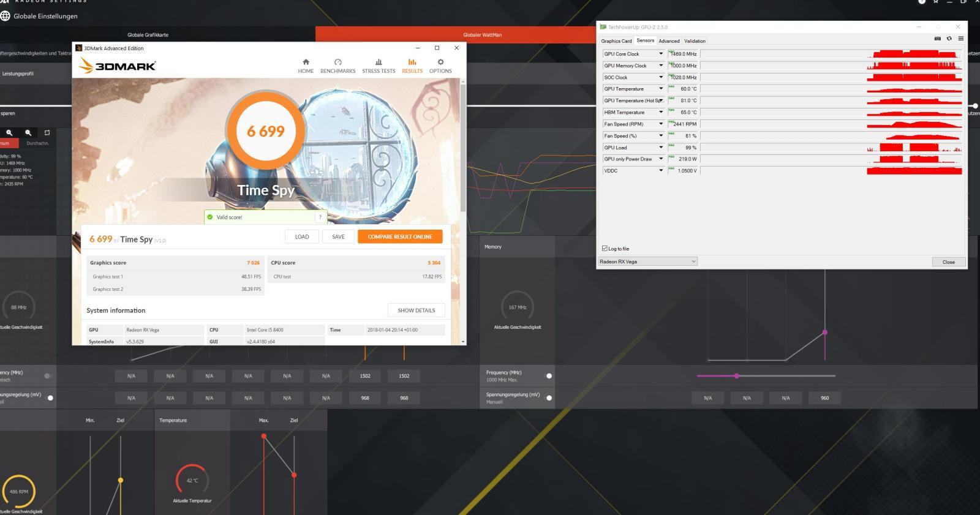The width and height of the screenshot is (980, 515).
Task: Click the first 1502 MHz frequency field
Action: pos(365,376)
